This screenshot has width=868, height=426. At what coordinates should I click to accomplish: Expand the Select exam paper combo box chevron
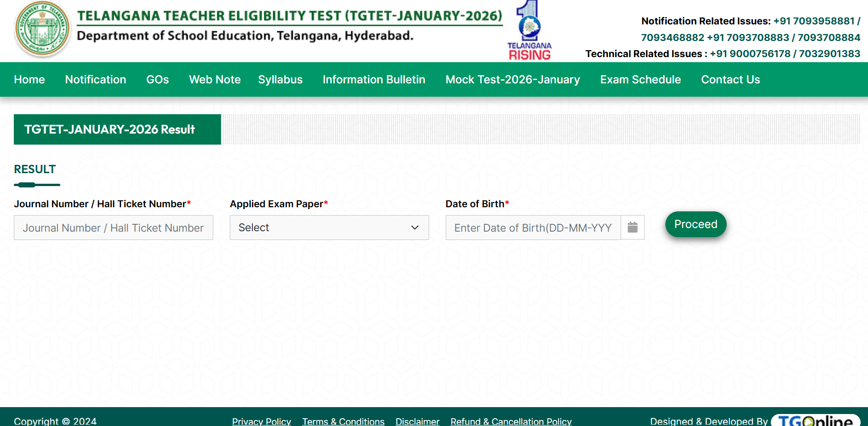pos(414,227)
